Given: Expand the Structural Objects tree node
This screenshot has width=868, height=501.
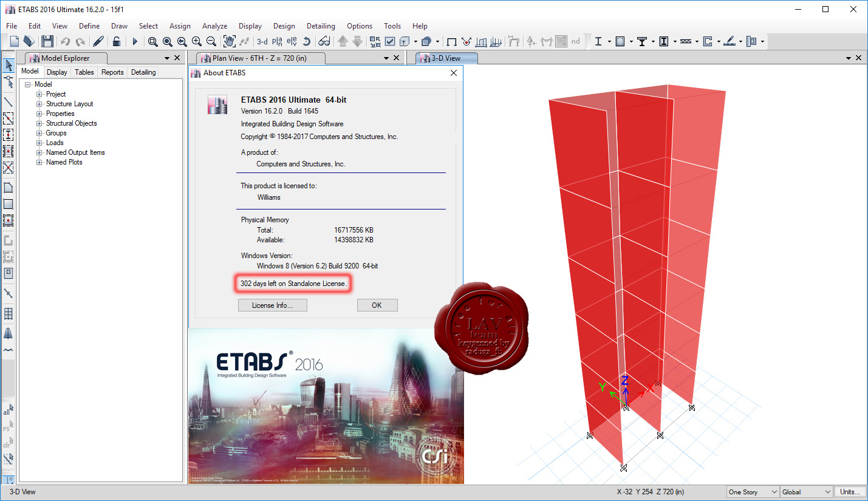Looking at the screenshot, I should [39, 123].
